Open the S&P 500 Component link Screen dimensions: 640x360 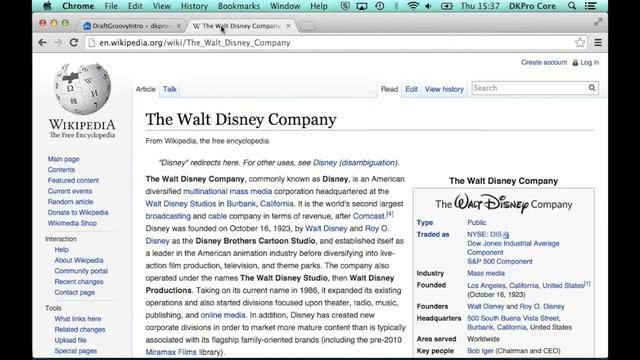(x=500, y=261)
